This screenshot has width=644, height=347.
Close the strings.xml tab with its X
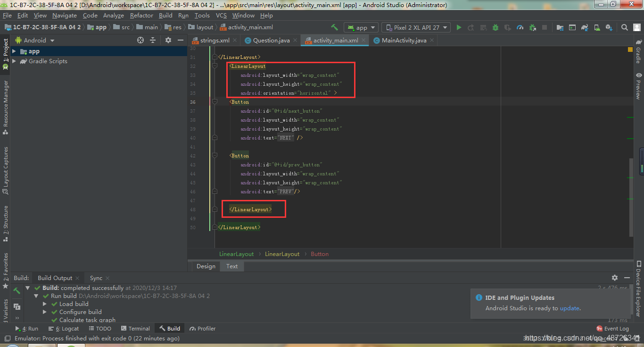(235, 41)
